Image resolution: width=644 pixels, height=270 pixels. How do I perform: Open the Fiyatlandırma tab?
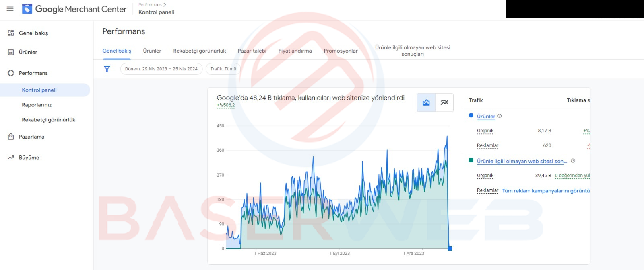click(x=295, y=51)
